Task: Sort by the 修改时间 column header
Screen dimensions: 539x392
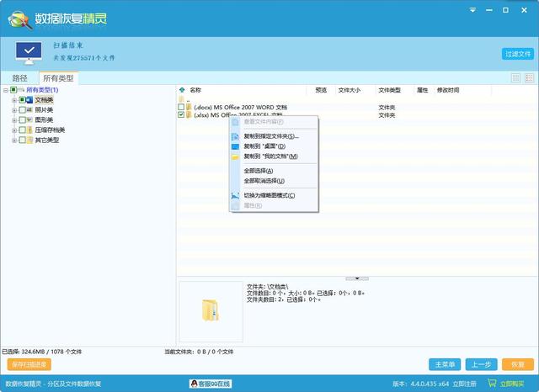Action: [x=448, y=90]
